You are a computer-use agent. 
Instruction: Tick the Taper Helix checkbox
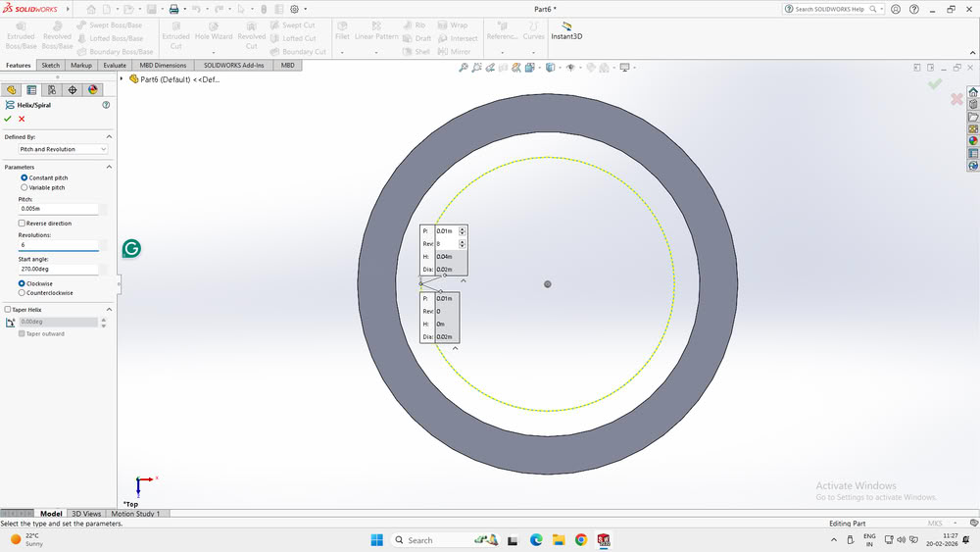point(8,309)
